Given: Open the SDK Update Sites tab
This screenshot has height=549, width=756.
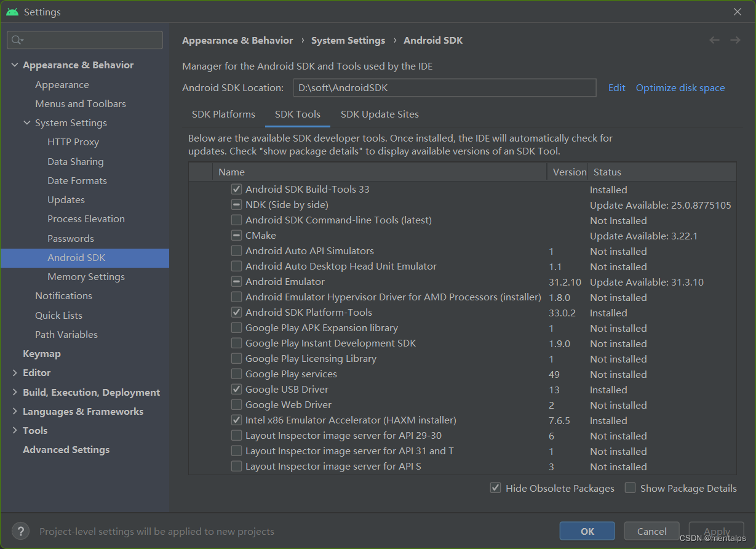Looking at the screenshot, I should (380, 114).
